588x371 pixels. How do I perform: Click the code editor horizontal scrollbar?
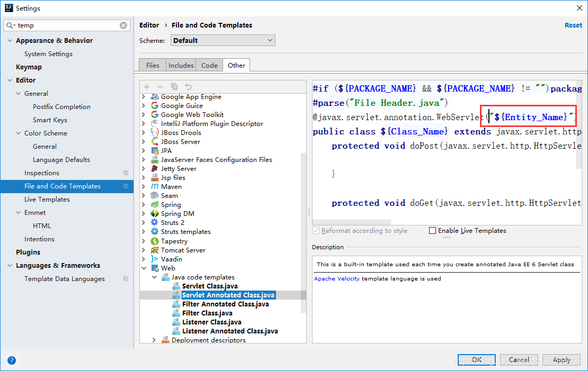[x=352, y=222]
